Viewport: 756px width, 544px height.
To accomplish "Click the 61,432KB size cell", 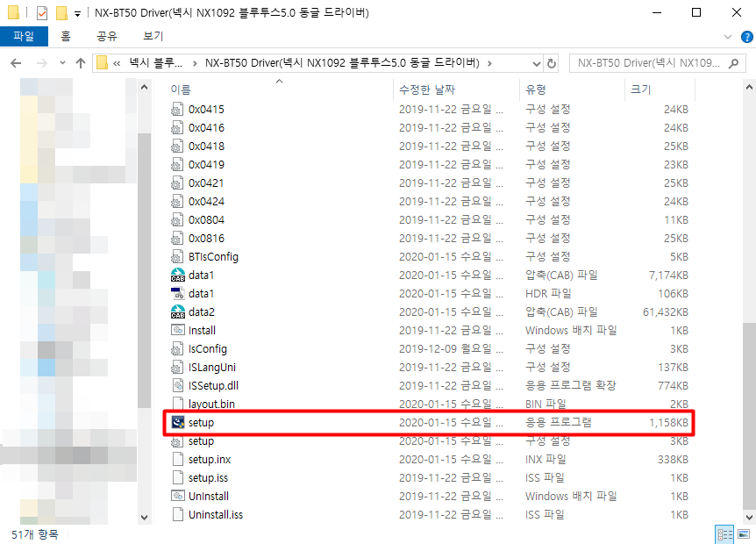I will (x=666, y=312).
